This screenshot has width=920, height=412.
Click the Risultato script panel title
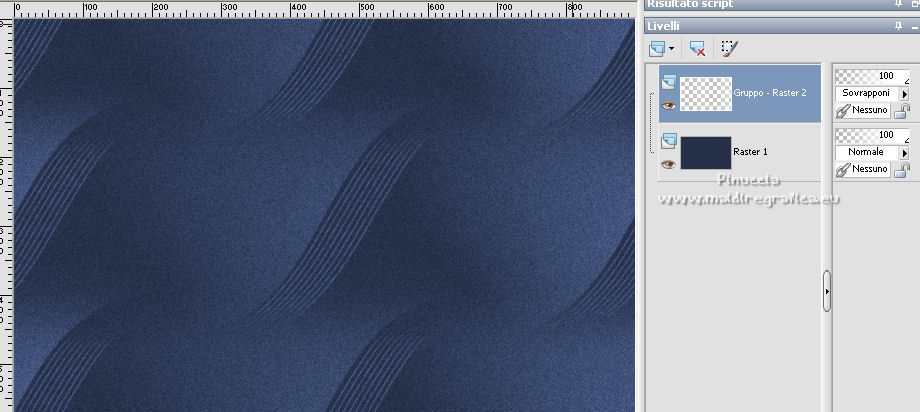691,4
